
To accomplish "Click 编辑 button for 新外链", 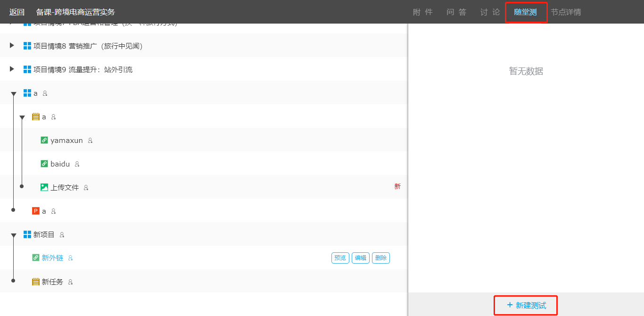I will [361, 258].
